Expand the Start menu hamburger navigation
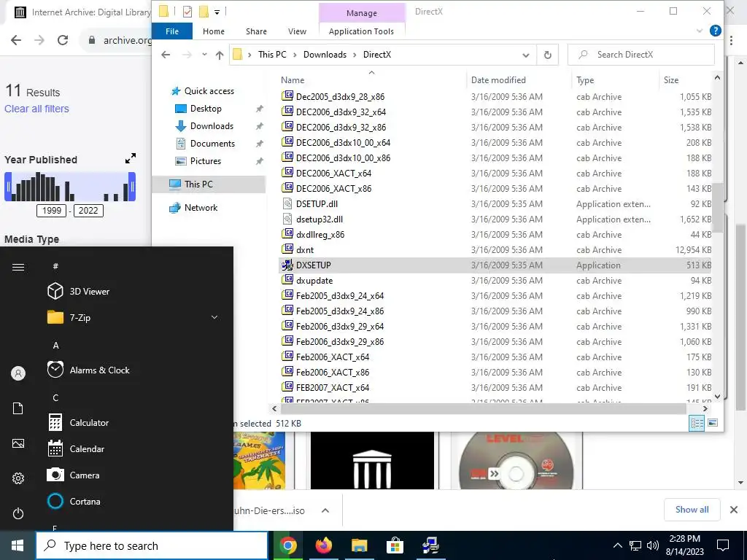The image size is (747, 560). [18, 267]
